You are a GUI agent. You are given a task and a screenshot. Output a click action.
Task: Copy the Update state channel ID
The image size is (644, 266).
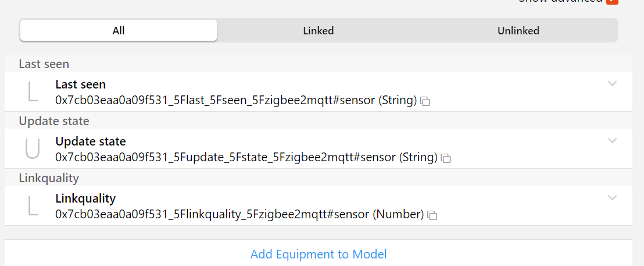click(x=446, y=158)
